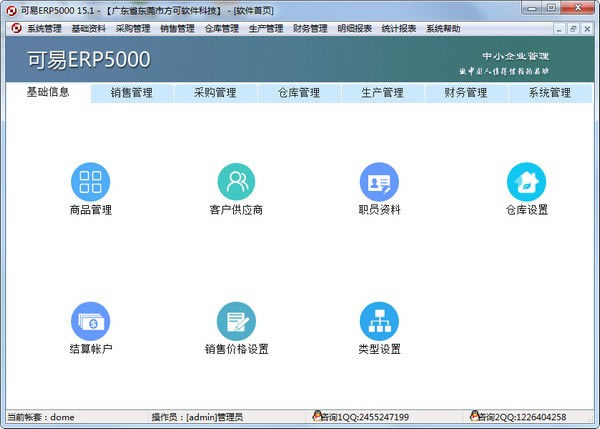The width and height of the screenshot is (600, 429).
Task: Open the 仓库管理 menu in the menu bar
Action: [x=222, y=29]
